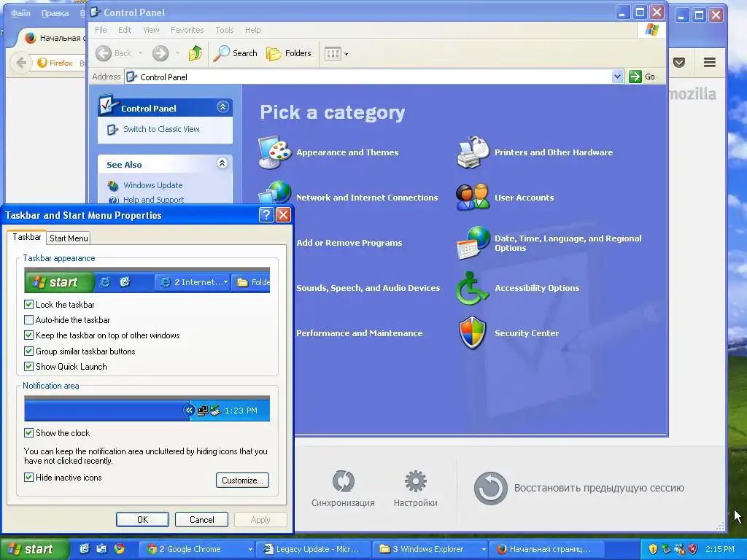
Task: Toggle the Folders pane toolbar button
Action: pos(289,53)
